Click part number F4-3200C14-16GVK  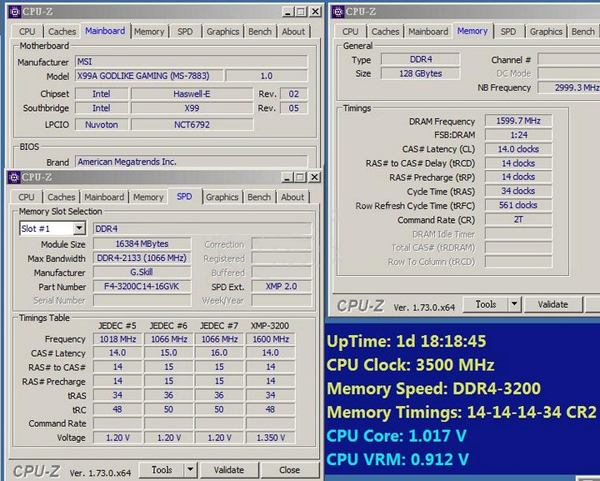coord(142,286)
